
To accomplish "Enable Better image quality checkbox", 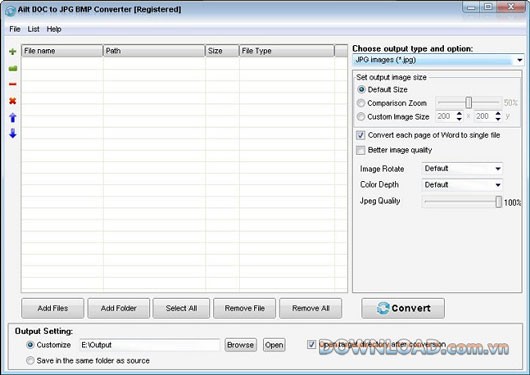I will pos(361,150).
